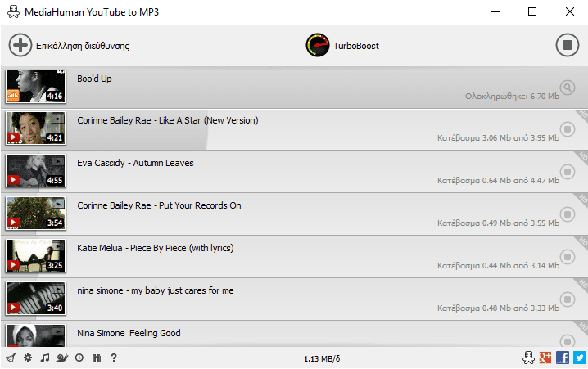Viewport: 588px width, 369px height.
Task: Open help via question mark icon
Action: coord(114,358)
